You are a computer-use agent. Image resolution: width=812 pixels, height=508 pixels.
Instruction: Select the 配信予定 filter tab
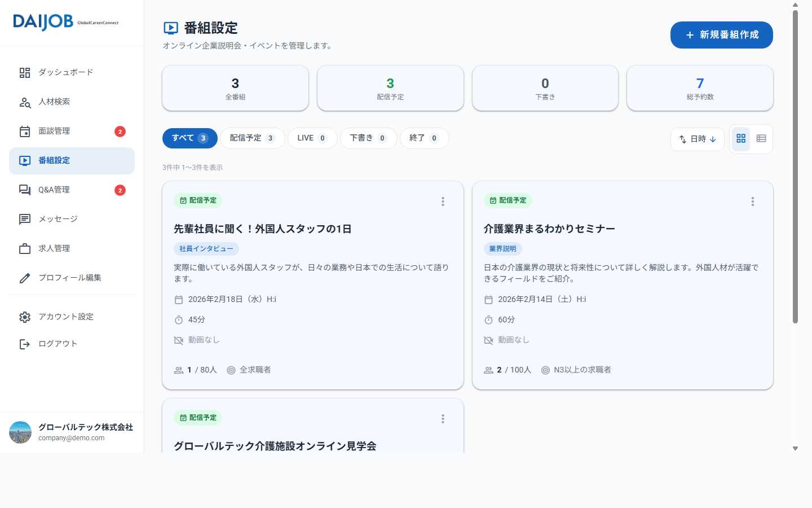[x=252, y=138]
